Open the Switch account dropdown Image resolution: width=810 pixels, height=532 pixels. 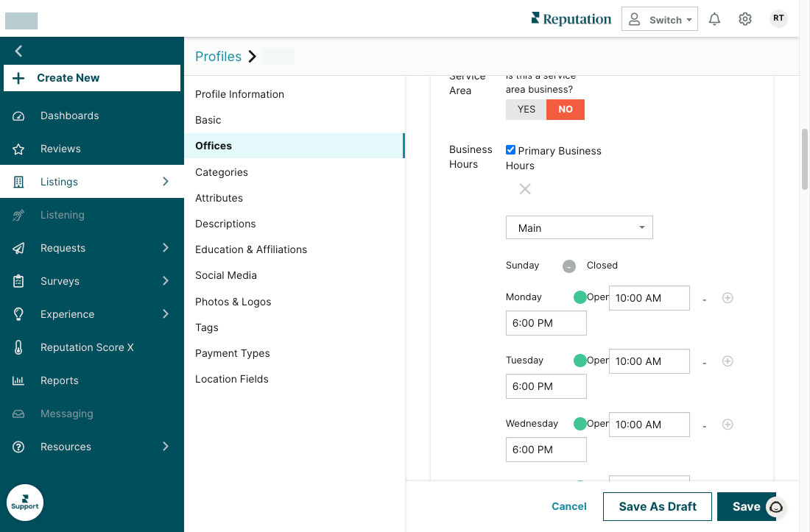[659, 19]
